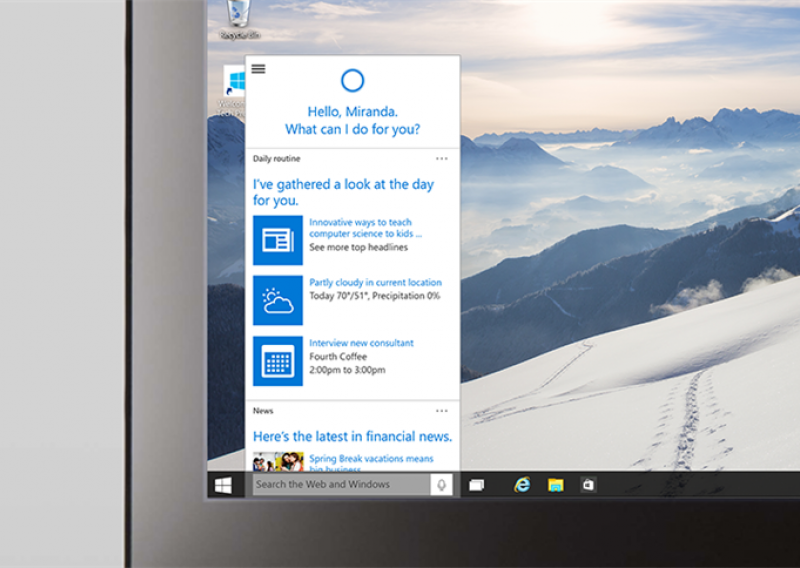The width and height of the screenshot is (800, 568).
Task: Open File Explorer from the taskbar
Action: click(x=556, y=485)
